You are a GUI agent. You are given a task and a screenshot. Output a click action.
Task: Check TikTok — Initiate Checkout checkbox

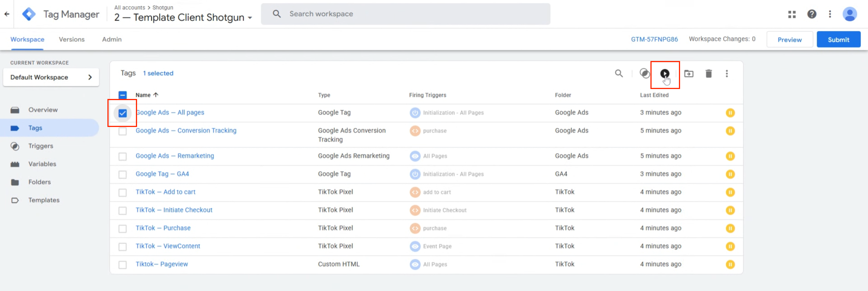[x=123, y=211]
